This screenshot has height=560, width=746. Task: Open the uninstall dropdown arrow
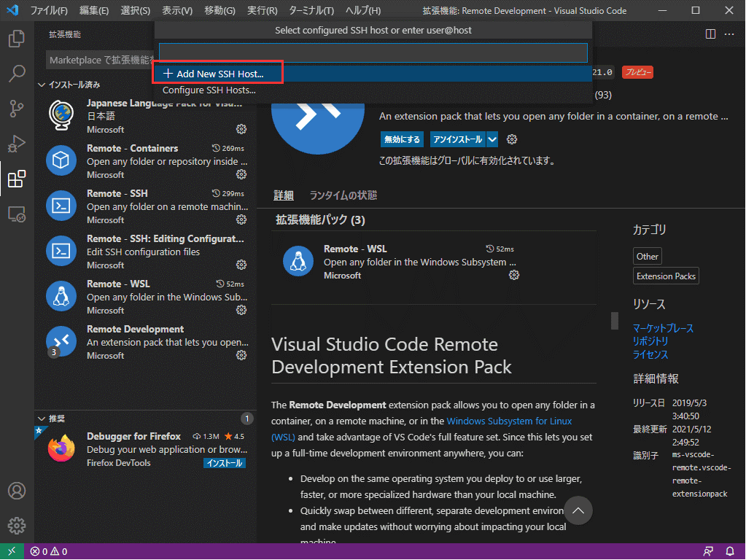pos(492,139)
